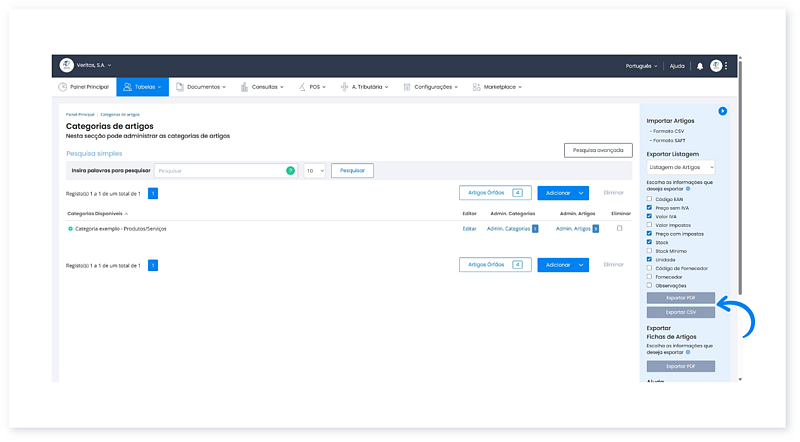The image size is (800, 442).
Task: Open the Documentos menu
Action: [201, 87]
